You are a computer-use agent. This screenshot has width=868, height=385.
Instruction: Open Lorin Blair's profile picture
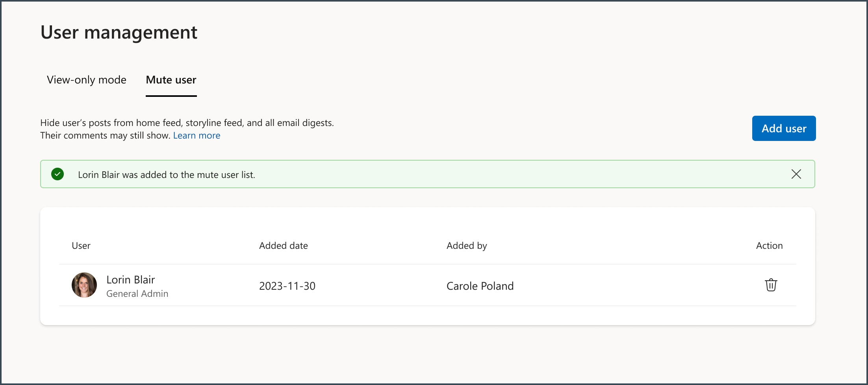84,285
